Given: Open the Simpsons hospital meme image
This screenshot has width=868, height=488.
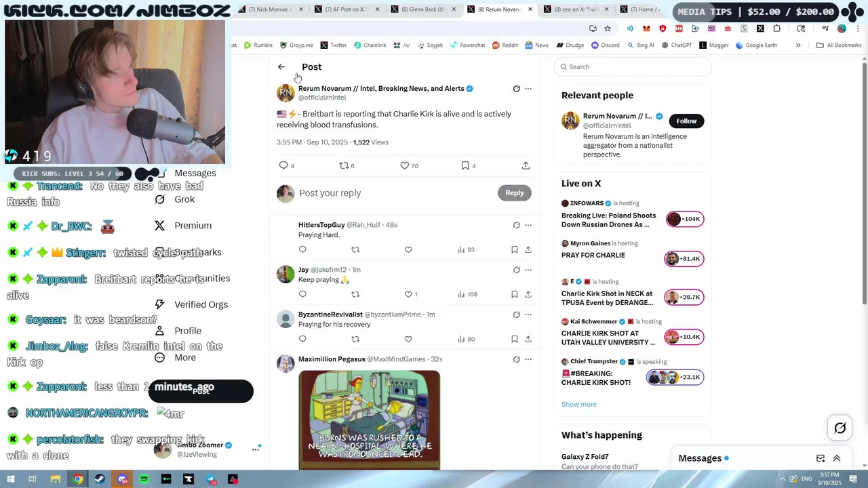Looking at the screenshot, I should tap(369, 420).
